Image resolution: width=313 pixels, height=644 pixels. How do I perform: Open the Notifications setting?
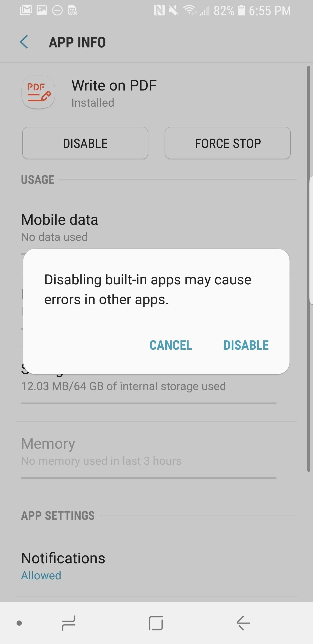click(x=156, y=566)
